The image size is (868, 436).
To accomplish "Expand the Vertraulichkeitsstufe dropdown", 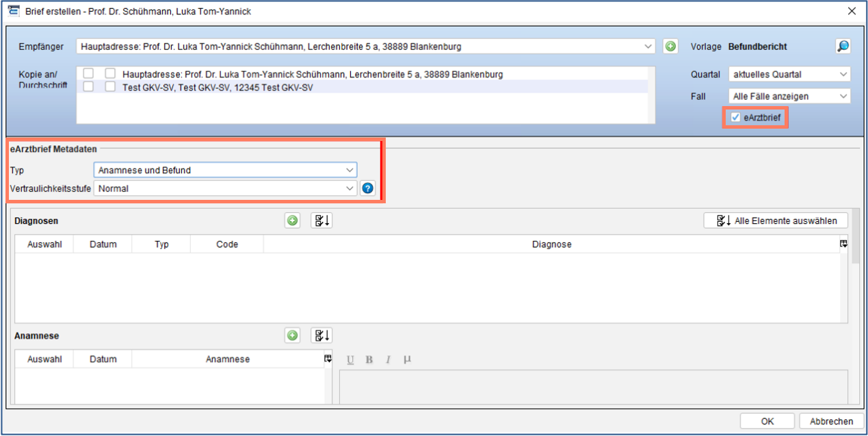I will [x=225, y=188].
